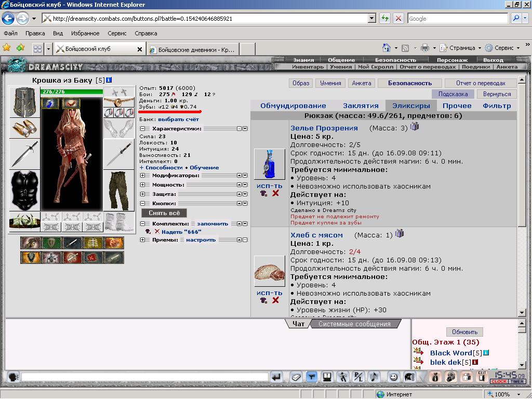Switch to the Обмундирование tab
Image resolution: width=532 pixels, height=399 pixels.
pyautogui.click(x=293, y=106)
